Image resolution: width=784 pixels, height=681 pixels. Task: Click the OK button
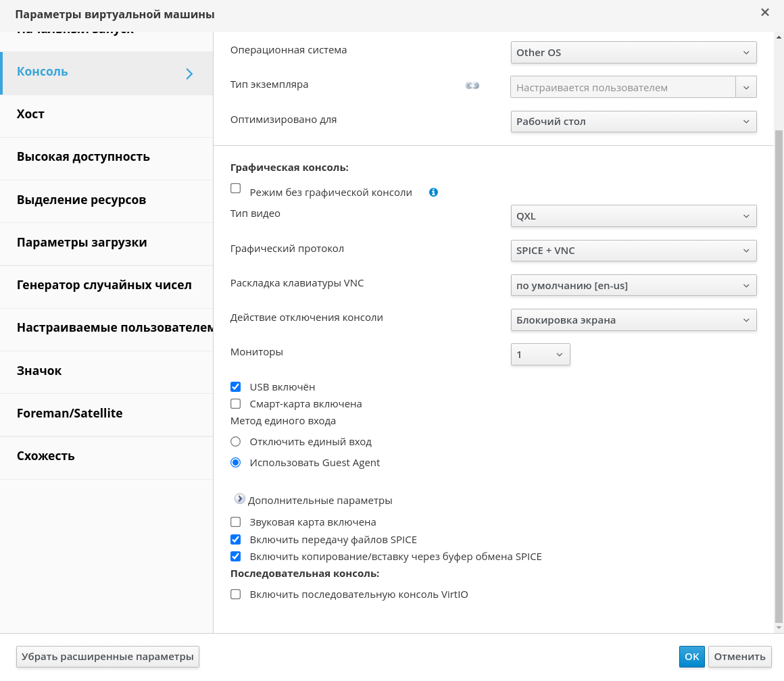[691, 657]
